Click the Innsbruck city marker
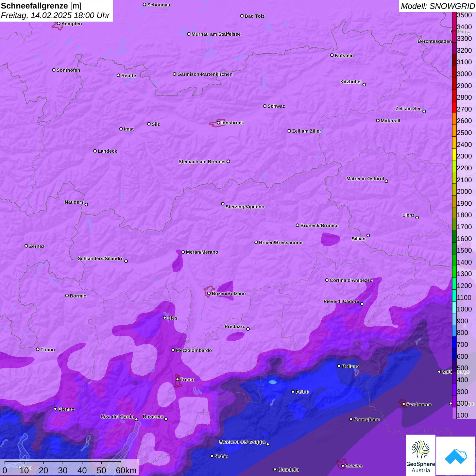 point(219,123)
